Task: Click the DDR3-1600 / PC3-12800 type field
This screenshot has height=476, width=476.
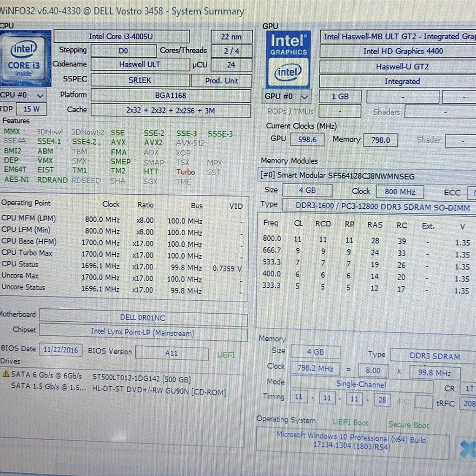Action: point(379,206)
